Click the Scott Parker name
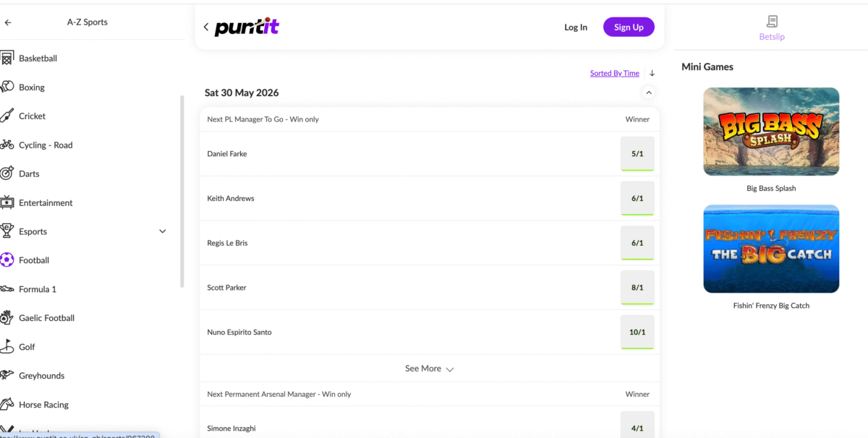Image resolution: width=868 pixels, height=438 pixels. pyautogui.click(x=226, y=288)
